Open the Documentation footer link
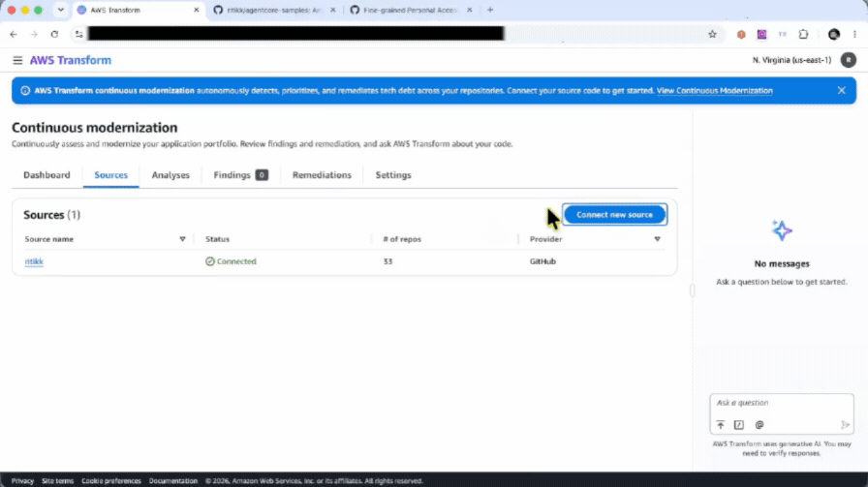 click(172, 481)
